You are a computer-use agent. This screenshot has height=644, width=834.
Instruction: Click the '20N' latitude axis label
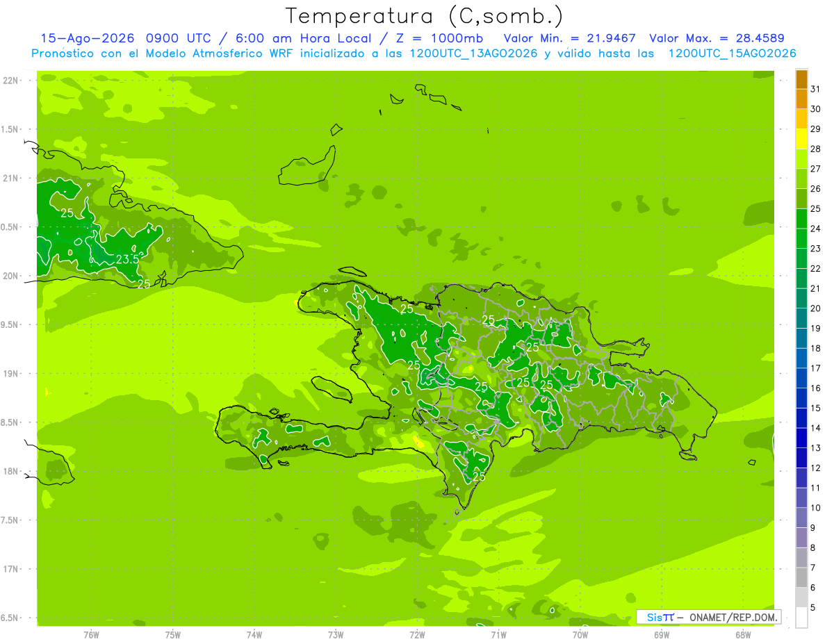click(11, 276)
